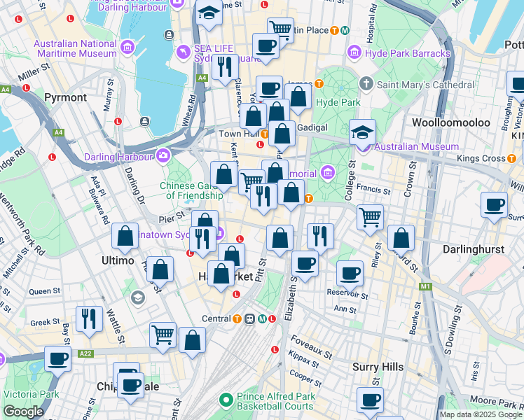The height and width of the screenshot is (420, 524).
Task: Click the M1 motorway shield
Action: (425, 286)
